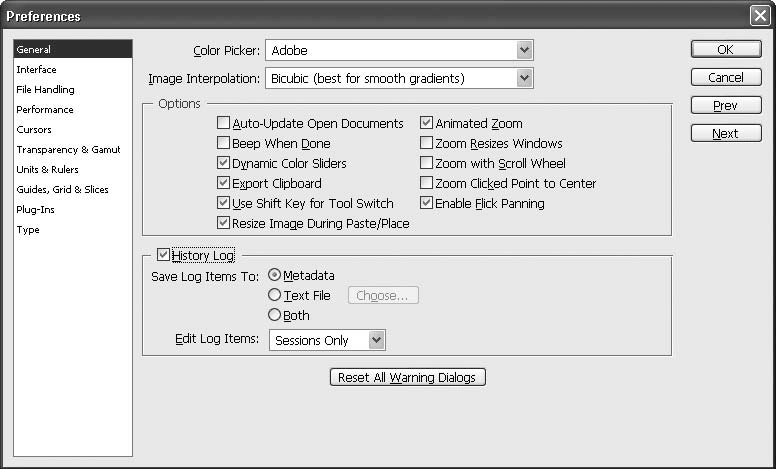Disable the History Log checkbox
The width and height of the screenshot is (776, 469).
[x=164, y=256]
